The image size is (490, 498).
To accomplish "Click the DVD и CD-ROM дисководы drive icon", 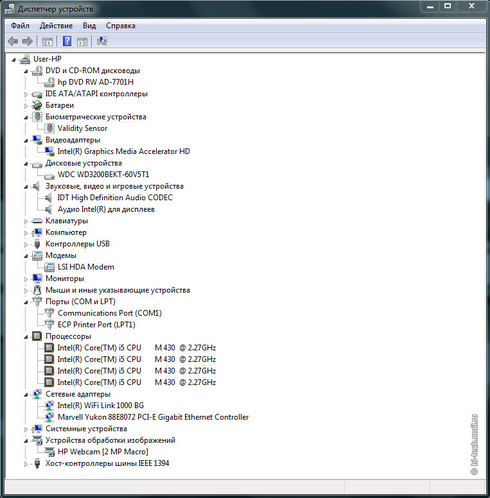I will (x=37, y=71).
